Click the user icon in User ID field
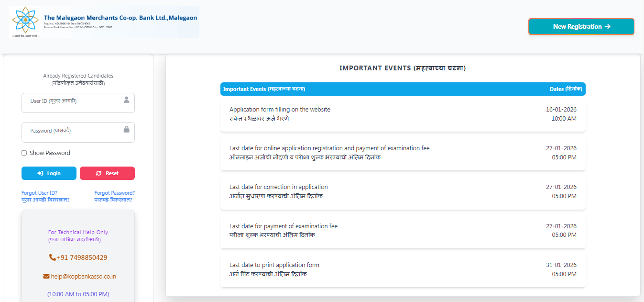644x302 pixels. (127, 100)
